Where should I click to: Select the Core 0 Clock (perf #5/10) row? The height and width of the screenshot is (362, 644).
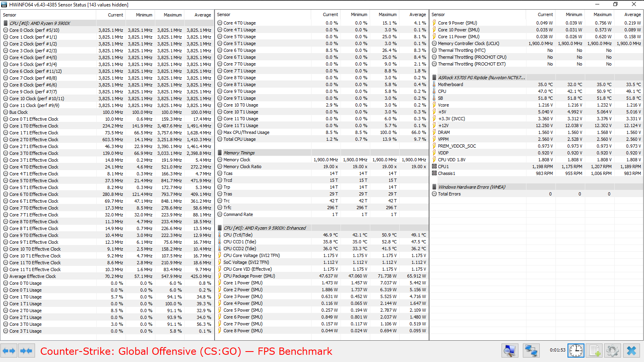click(107, 30)
